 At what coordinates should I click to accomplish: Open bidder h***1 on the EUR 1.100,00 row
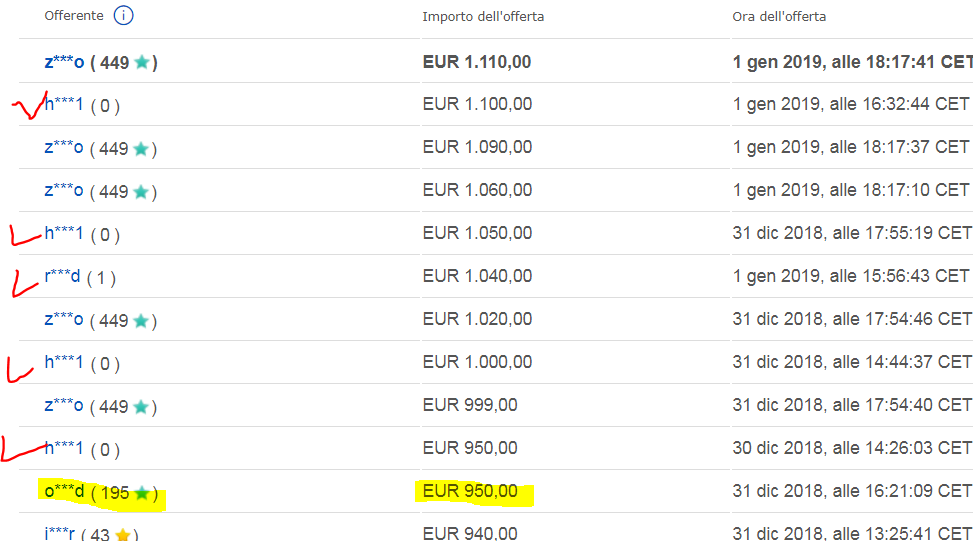point(64,104)
